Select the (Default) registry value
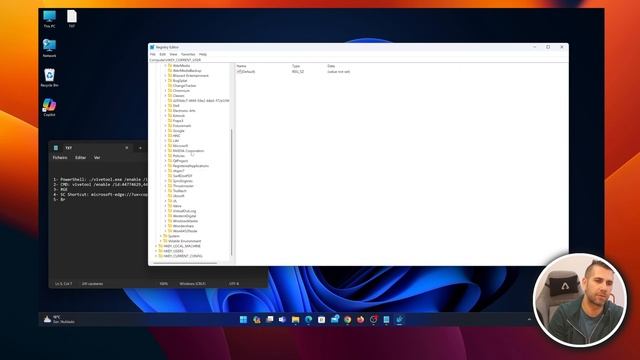Image resolution: width=640 pixels, height=360 pixels. tap(246, 72)
